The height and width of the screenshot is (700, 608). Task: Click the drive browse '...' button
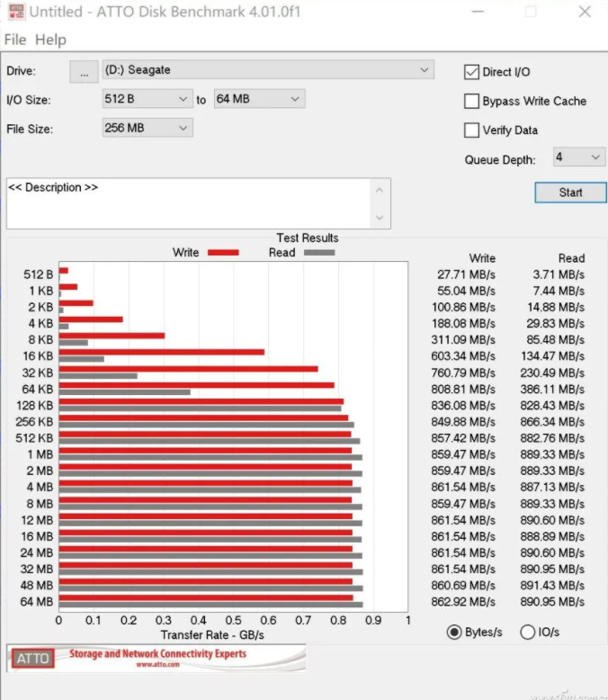(84, 71)
